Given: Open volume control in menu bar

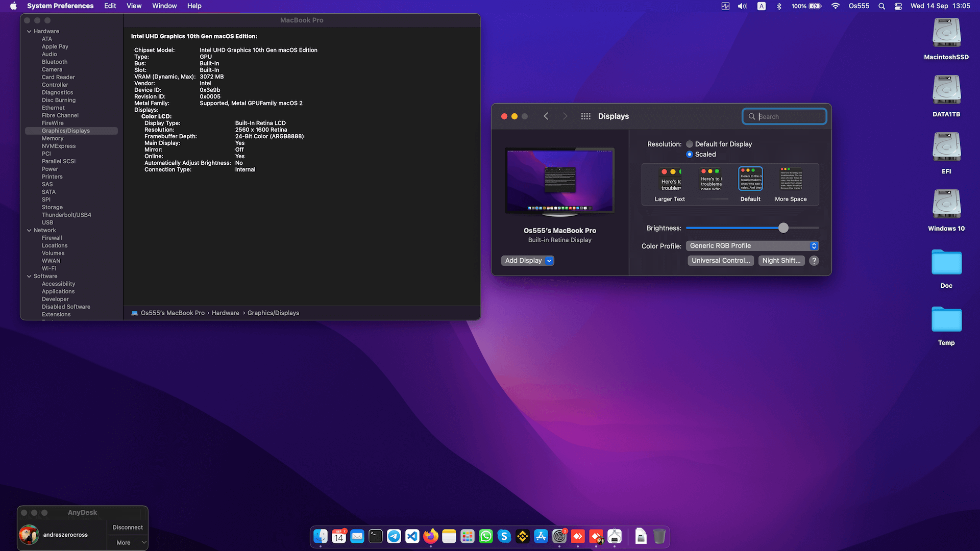Looking at the screenshot, I should [742, 6].
